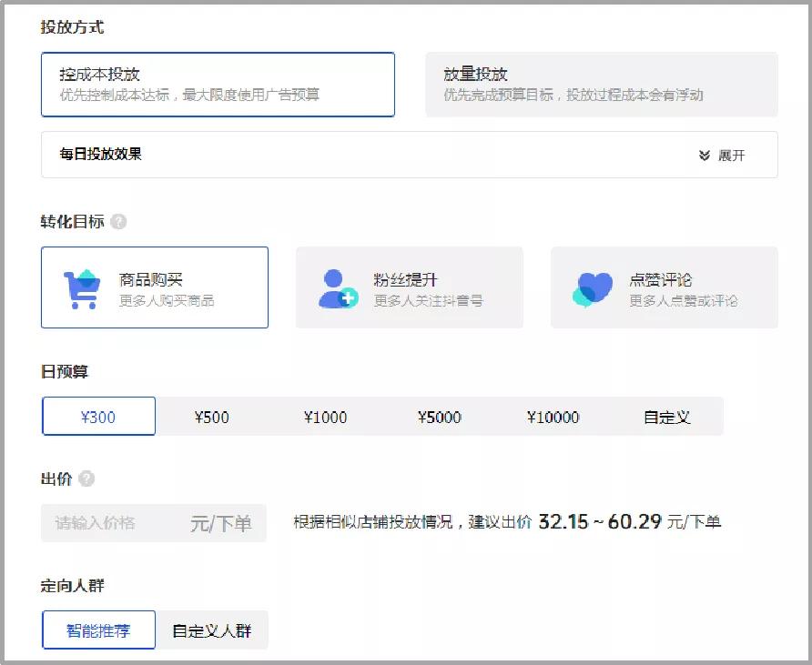Viewport: 812px width, 665px height.
Task: Click the heart icon for 点赞评论
Action: (591, 286)
